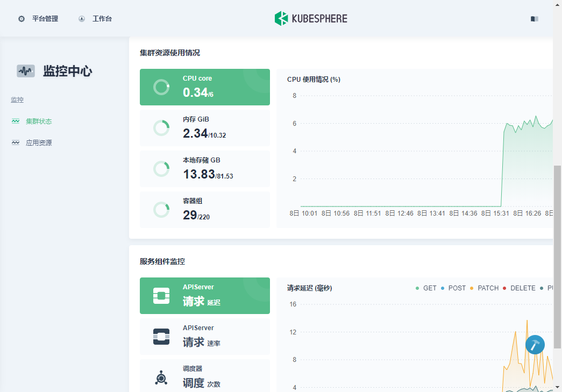Click the 8日 12:46 axis label
Image resolution: width=562 pixels, height=392 pixels.
(x=399, y=213)
